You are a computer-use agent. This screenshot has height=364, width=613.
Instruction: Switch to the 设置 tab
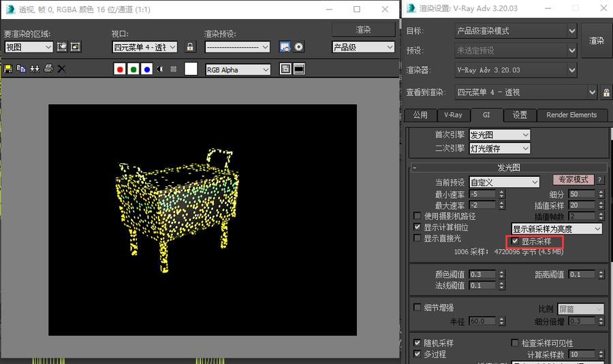(x=520, y=115)
